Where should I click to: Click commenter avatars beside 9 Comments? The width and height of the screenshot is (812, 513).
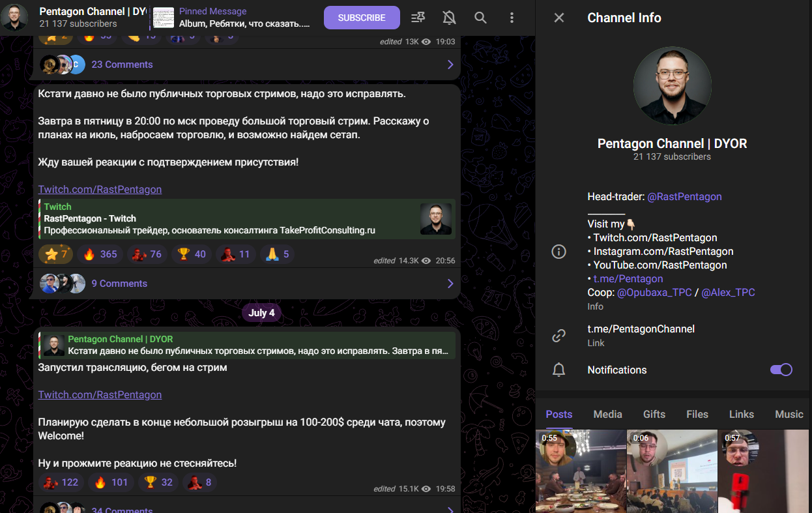click(63, 284)
